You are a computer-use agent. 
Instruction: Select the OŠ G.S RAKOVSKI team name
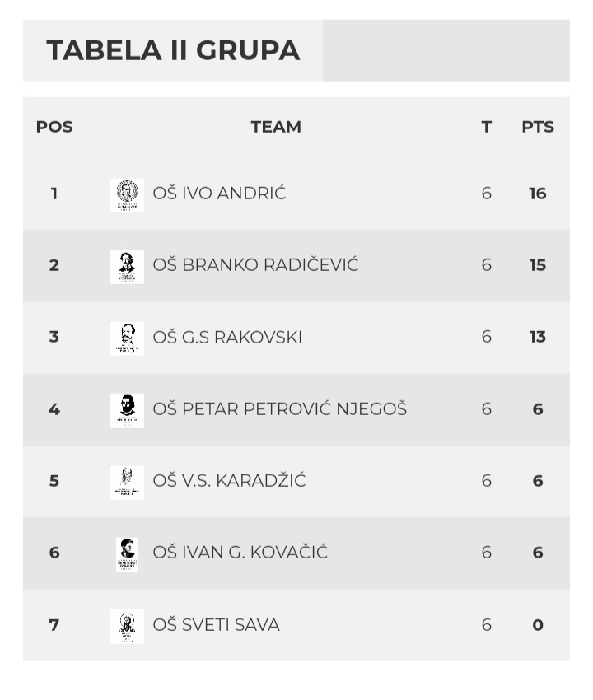coord(227,337)
